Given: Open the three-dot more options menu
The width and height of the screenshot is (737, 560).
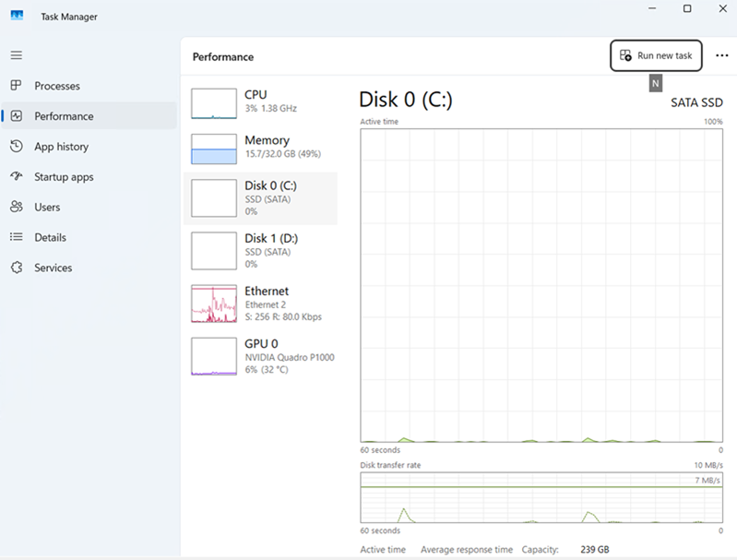Looking at the screenshot, I should pyautogui.click(x=721, y=55).
